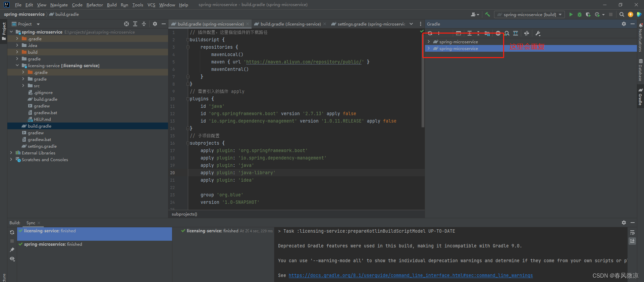The height and width of the screenshot is (282, 644).
Task: Open docs.gradle.org command line warnings link
Action: pyautogui.click(x=411, y=275)
